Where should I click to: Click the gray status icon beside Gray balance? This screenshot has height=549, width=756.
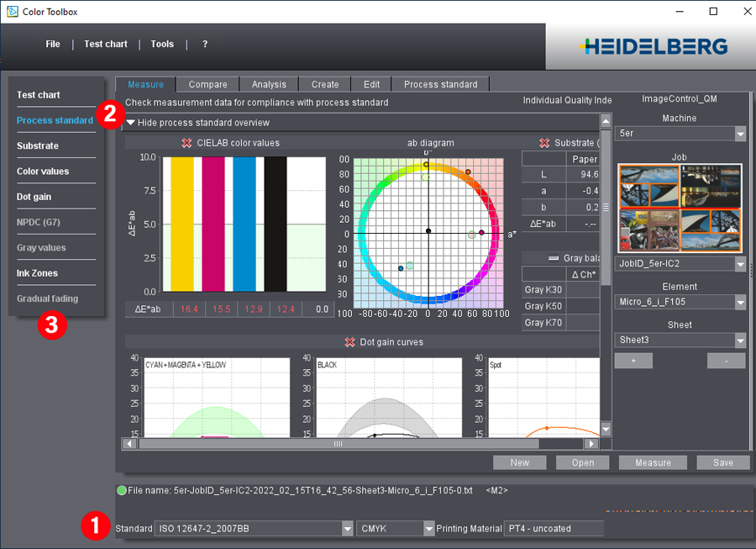554,258
